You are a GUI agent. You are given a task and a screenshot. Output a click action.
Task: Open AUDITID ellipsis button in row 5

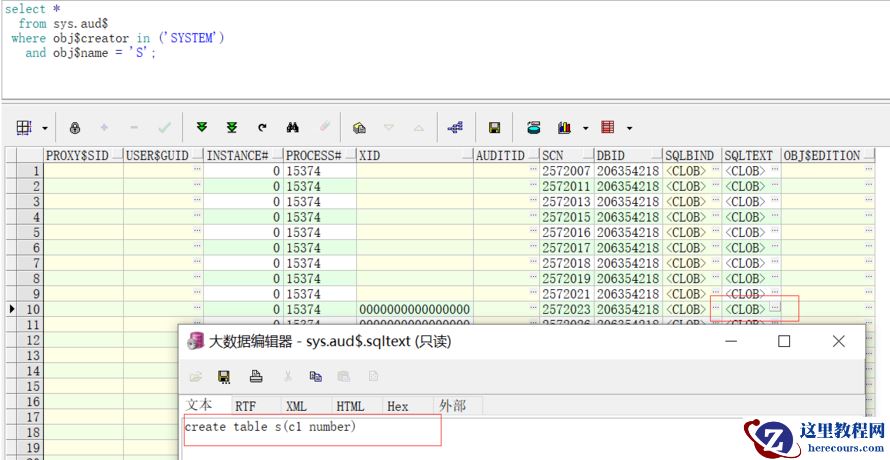click(x=533, y=232)
